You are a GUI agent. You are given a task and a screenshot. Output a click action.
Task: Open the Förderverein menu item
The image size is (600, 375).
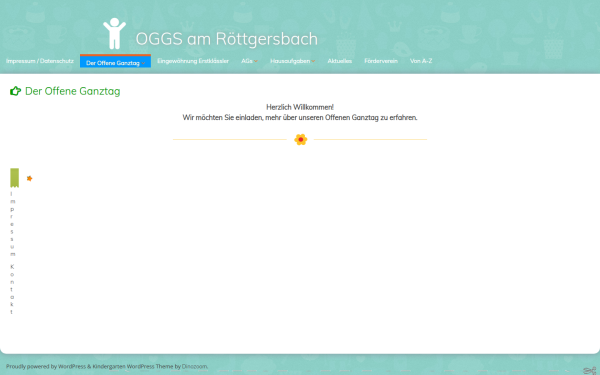pos(381,61)
